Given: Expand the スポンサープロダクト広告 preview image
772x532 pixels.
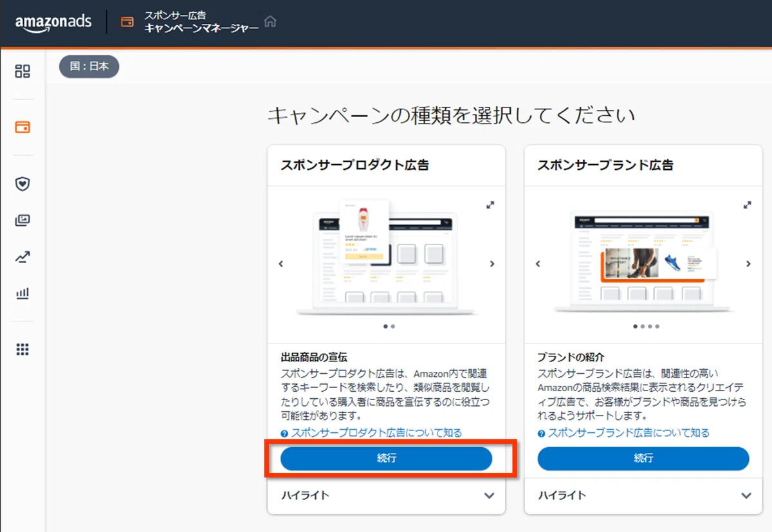Looking at the screenshot, I should pyautogui.click(x=490, y=205).
